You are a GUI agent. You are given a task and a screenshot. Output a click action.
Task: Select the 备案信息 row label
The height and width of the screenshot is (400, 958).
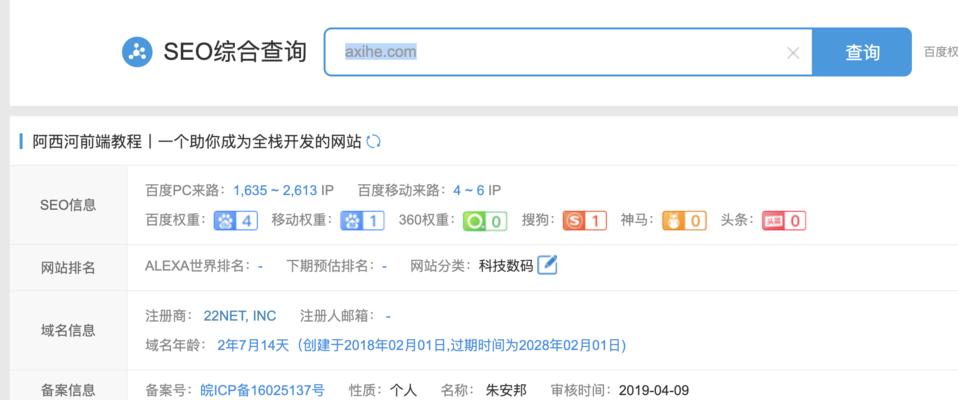[x=68, y=390]
